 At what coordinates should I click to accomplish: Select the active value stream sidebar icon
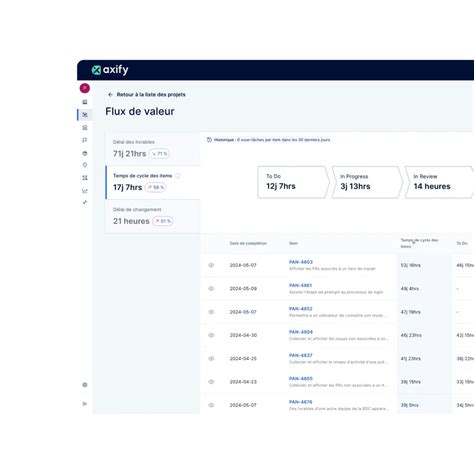[x=85, y=115]
